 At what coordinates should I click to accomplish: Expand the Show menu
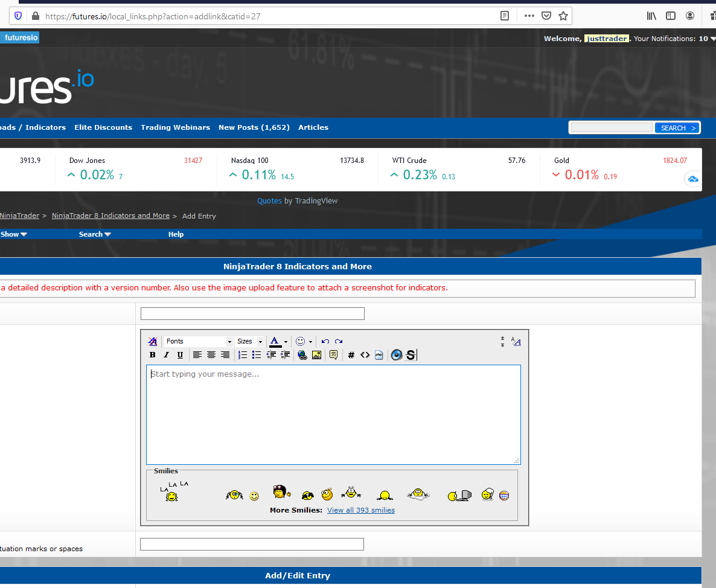click(x=14, y=234)
